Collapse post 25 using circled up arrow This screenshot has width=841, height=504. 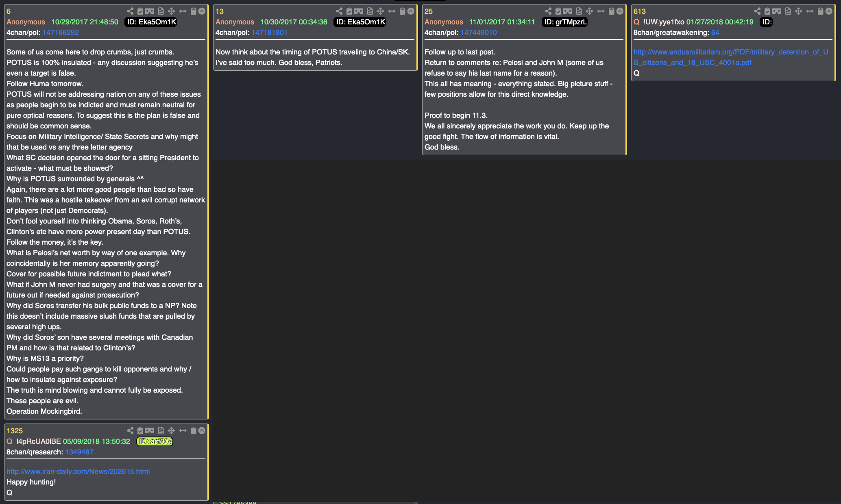pos(620,11)
